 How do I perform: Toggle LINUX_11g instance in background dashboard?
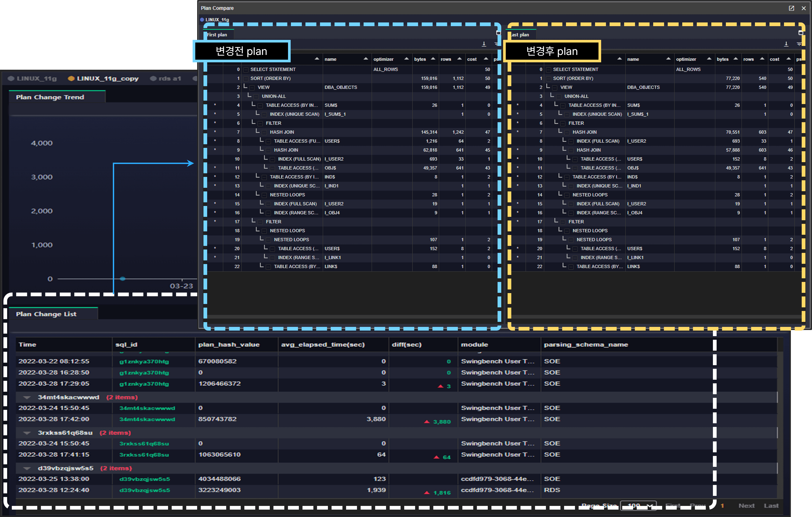[33, 78]
